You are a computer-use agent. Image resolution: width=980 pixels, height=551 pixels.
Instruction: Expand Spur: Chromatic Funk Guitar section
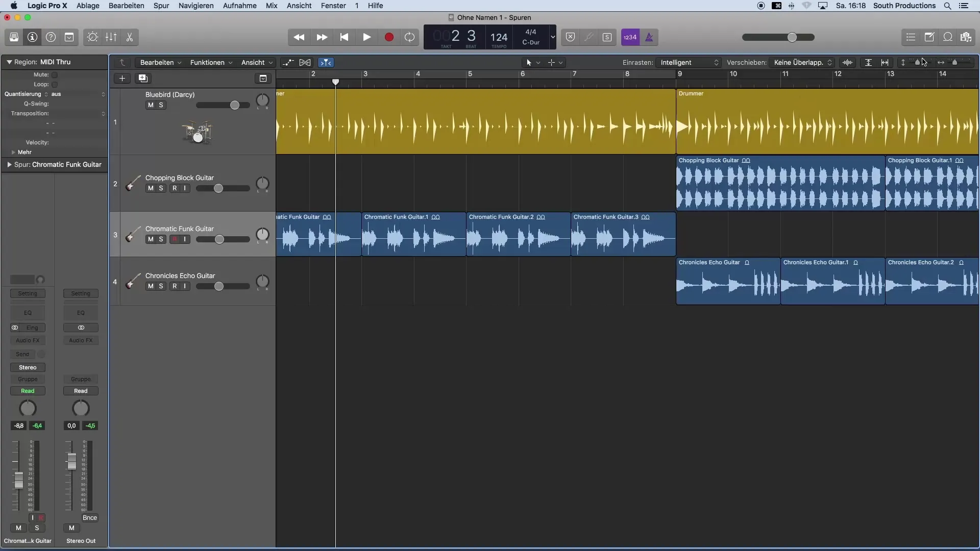tap(9, 165)
